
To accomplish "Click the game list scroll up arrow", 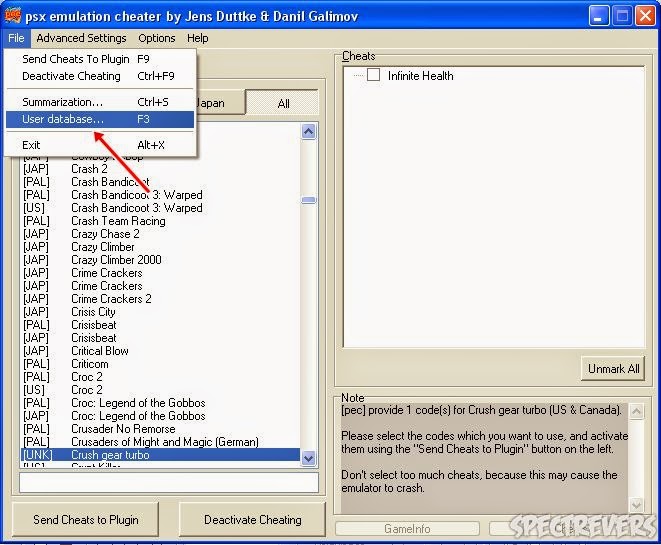I will pyautogui.click(x=309, y=132).
